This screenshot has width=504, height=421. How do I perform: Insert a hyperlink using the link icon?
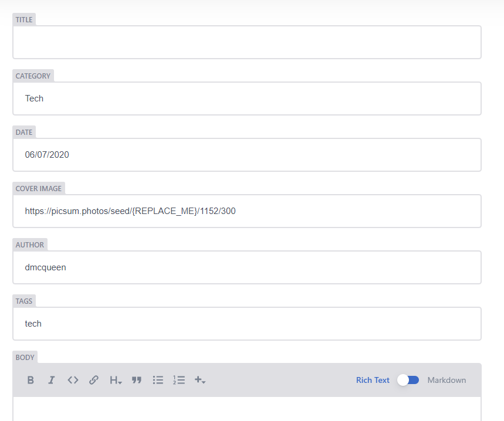pyautogui.click(x=93, y=380)
